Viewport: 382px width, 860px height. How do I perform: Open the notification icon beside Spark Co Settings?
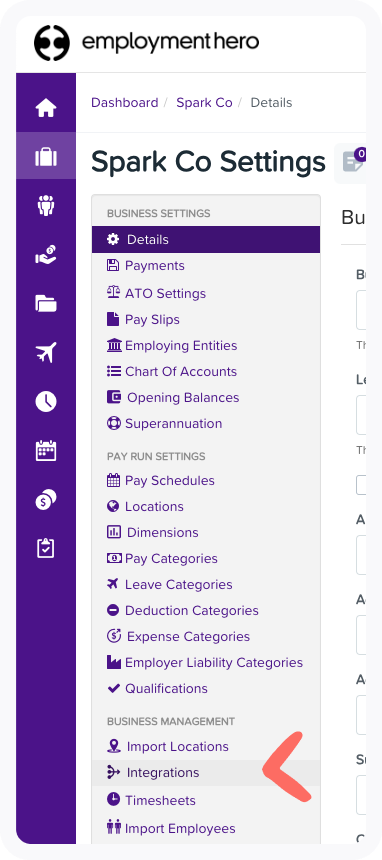pyautogui.click(x=352, y=162)
